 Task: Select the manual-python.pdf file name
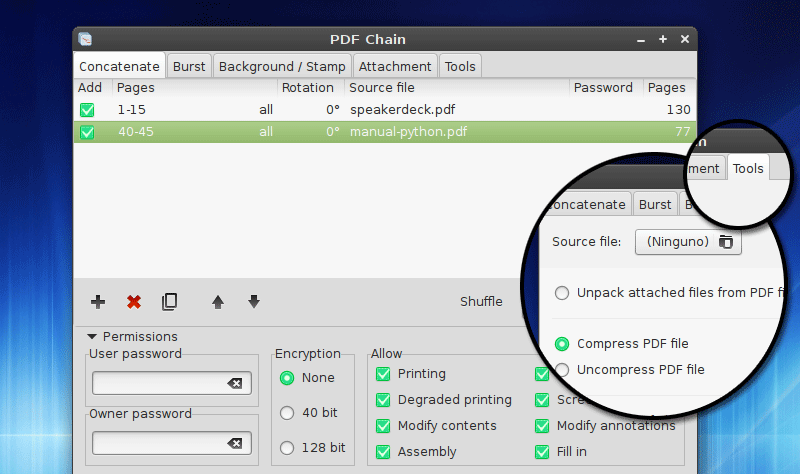pyautogui.click(x=409, y=132)
